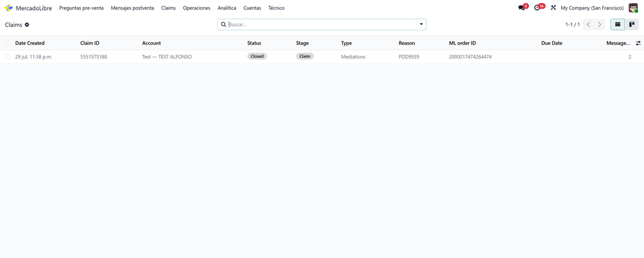This screenshot has height=258, width=644.
Task: Sort by the Stage column header
Action: (303, 43)
